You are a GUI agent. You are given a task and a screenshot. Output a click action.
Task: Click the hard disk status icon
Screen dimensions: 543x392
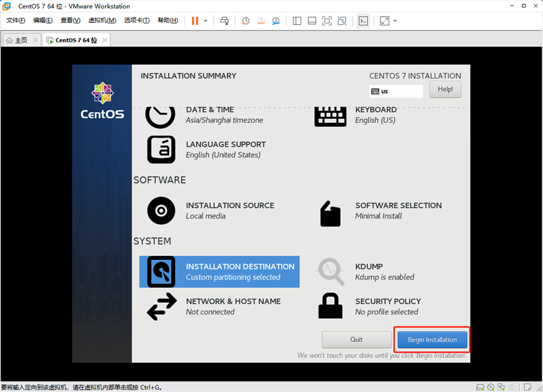click(480, 387)
